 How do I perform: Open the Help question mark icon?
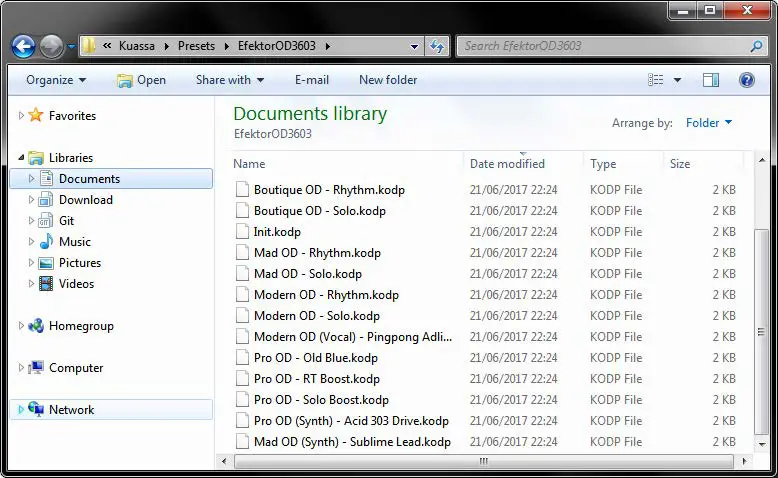point(746,80)
